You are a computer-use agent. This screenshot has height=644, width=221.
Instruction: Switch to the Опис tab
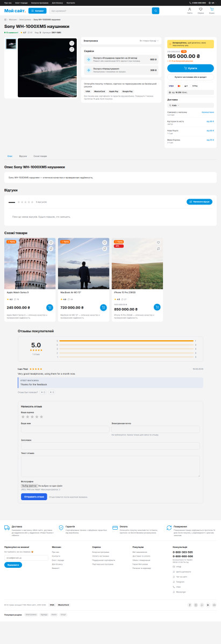point(10,156)
